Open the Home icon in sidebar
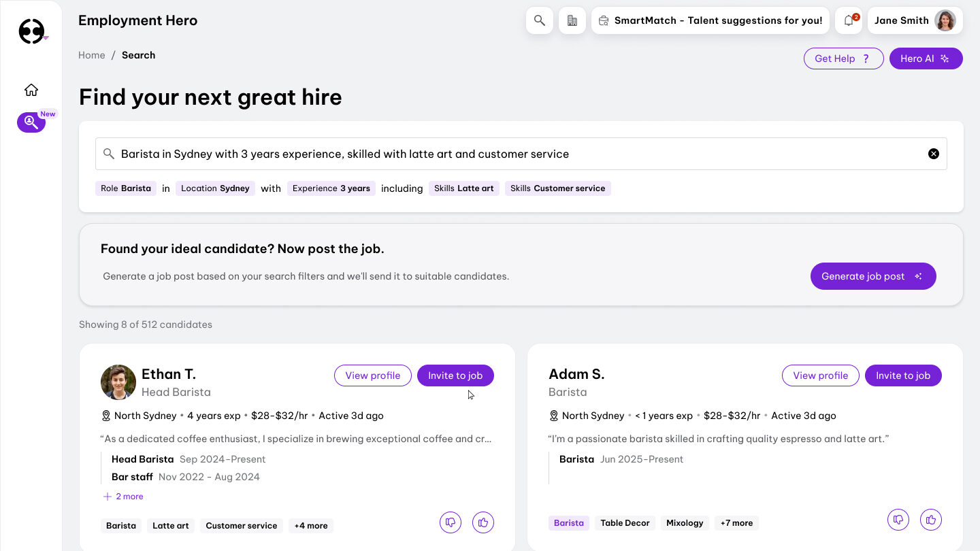 [x=31, y=90]
